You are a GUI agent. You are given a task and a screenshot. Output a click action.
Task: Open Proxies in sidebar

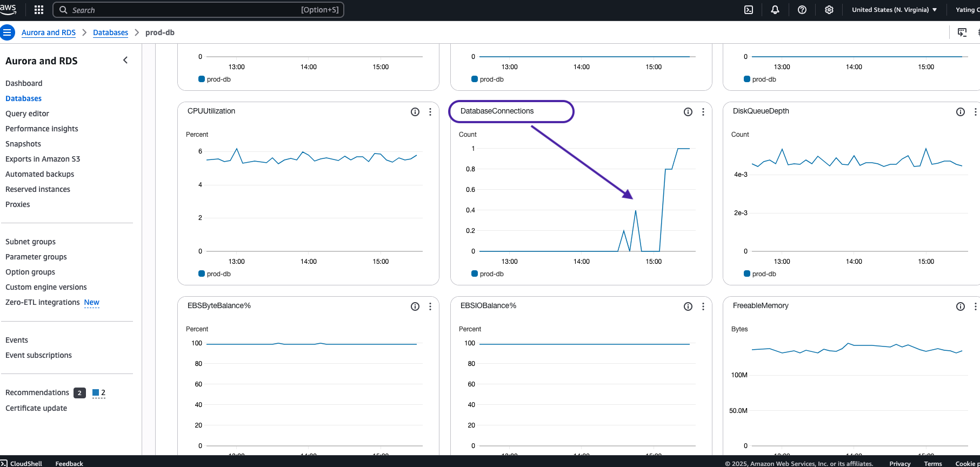[18, 204]
